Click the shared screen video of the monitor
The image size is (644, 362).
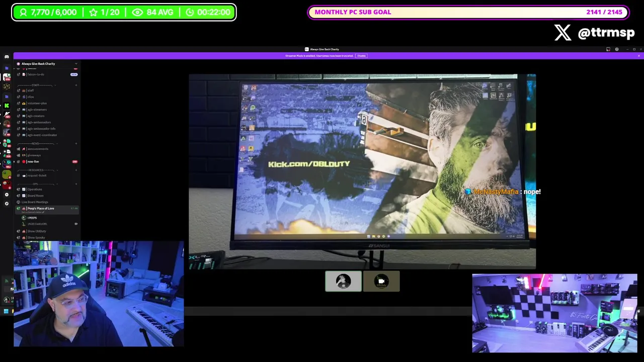click(362, 171)
